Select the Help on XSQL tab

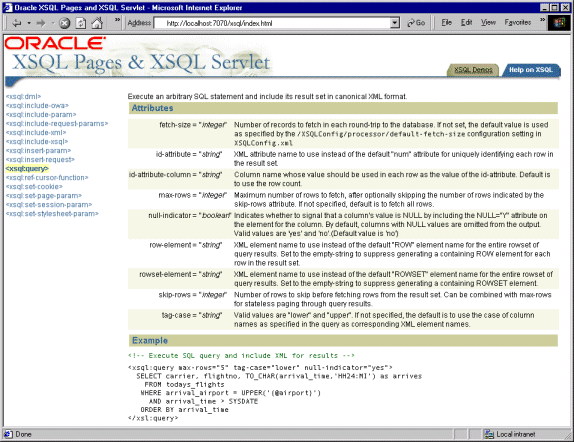tap(530, 70)
